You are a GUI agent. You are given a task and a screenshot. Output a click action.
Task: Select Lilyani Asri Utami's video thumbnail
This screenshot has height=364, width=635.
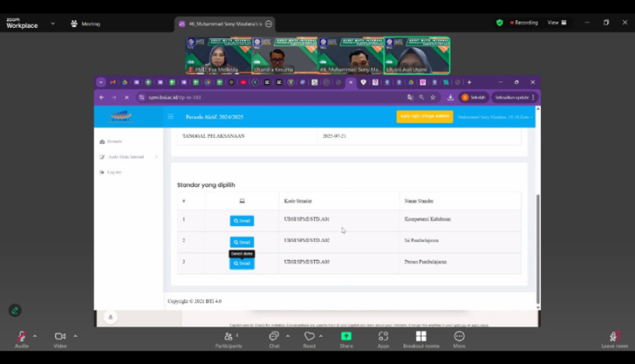click(417, 56)
